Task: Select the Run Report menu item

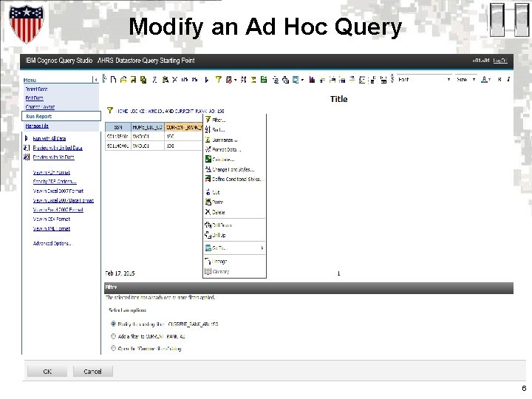Action: (61, 116)
